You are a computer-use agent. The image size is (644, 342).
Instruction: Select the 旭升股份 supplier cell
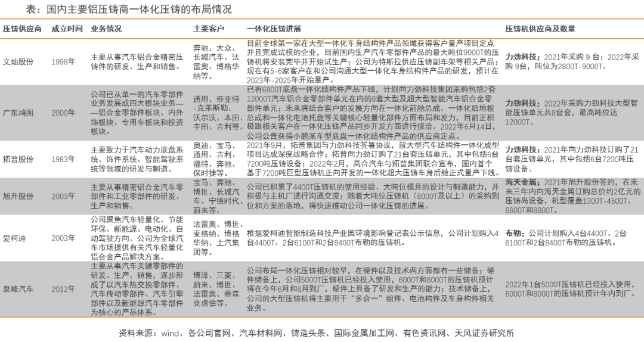(x=18, y=196)
